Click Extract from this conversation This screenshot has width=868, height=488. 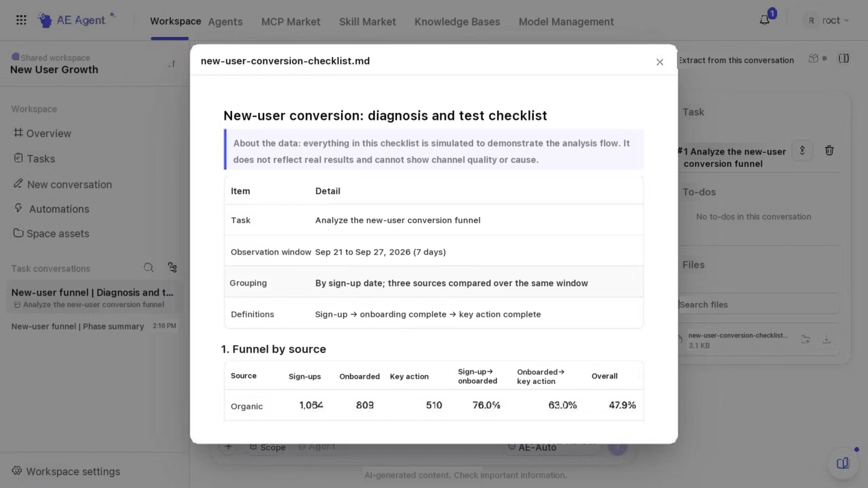(x=736, y=60)
